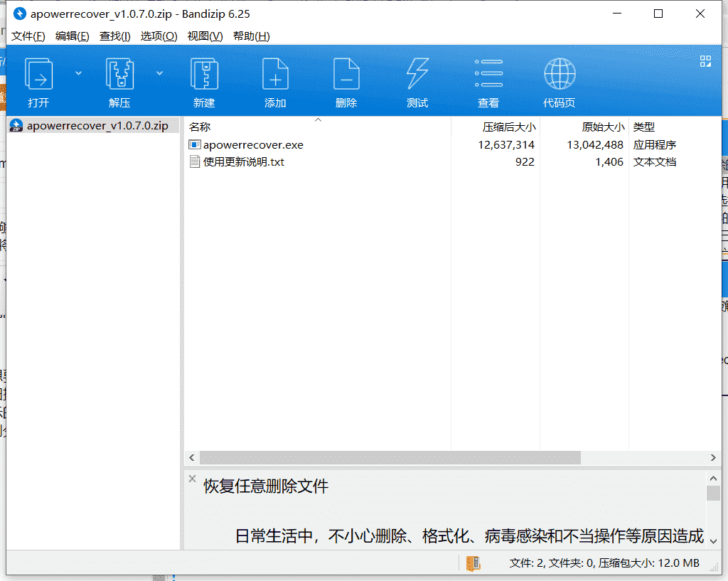The image size is (728, 581).
Task: Click the right arrow of horizontal scrollbar
Action: (713, 458)
